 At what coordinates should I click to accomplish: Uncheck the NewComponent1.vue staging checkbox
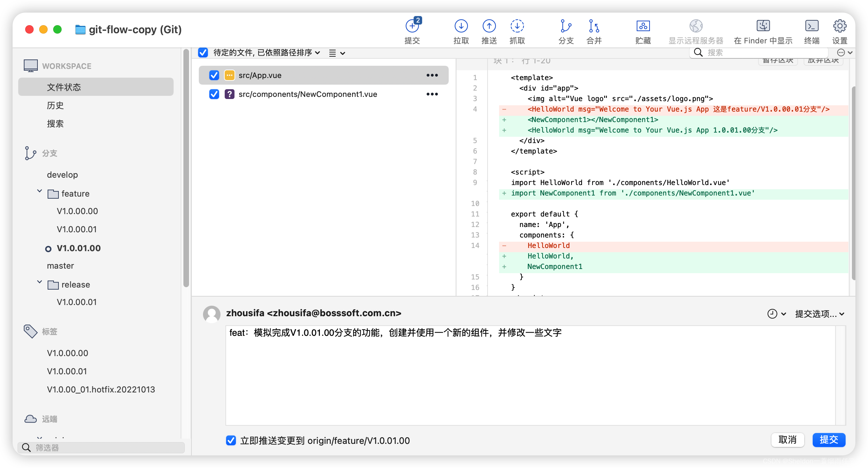(214, 94)
